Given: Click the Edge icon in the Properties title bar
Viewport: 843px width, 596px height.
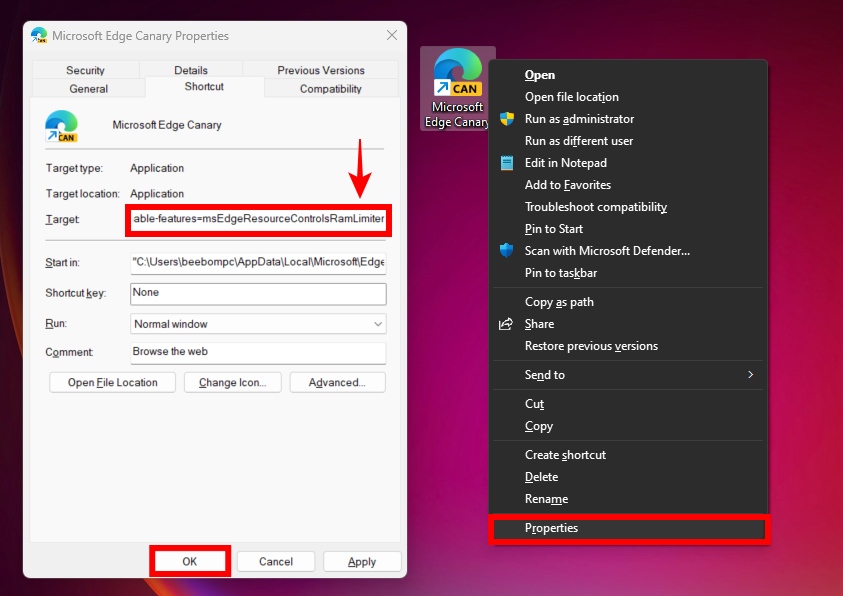Looking at the screenshot, I should pyautogui.click(x=39, y=35).
